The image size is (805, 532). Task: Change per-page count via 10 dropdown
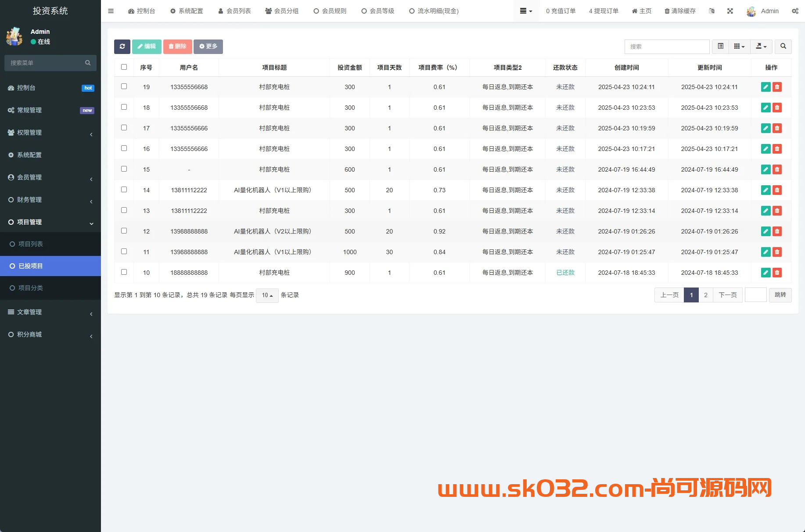pyautogui.click(x=267, y=295)
